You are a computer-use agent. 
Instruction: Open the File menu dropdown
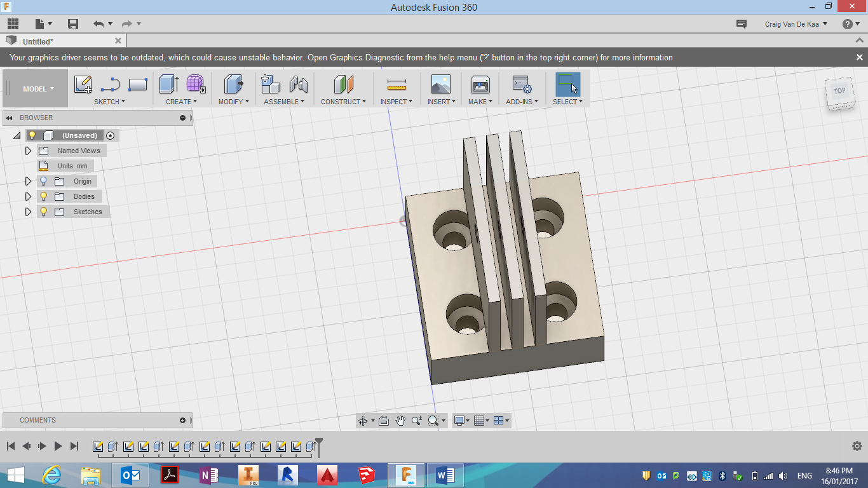pyautogui.click(x=43, y=24)
